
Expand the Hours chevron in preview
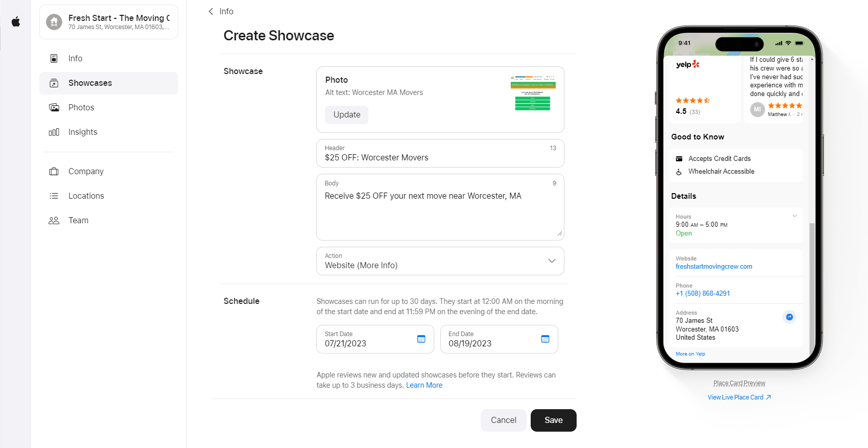(794, 216)
